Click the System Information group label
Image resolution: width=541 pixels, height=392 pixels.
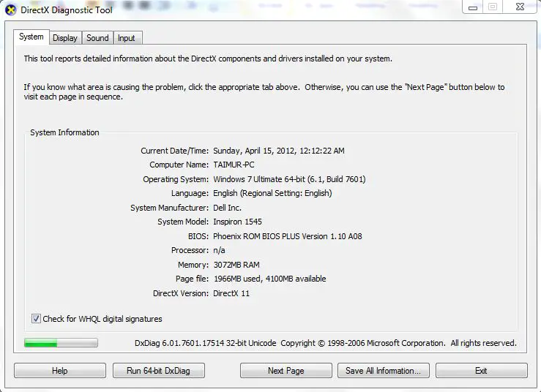pyautogui.click(x=64, y=132)
